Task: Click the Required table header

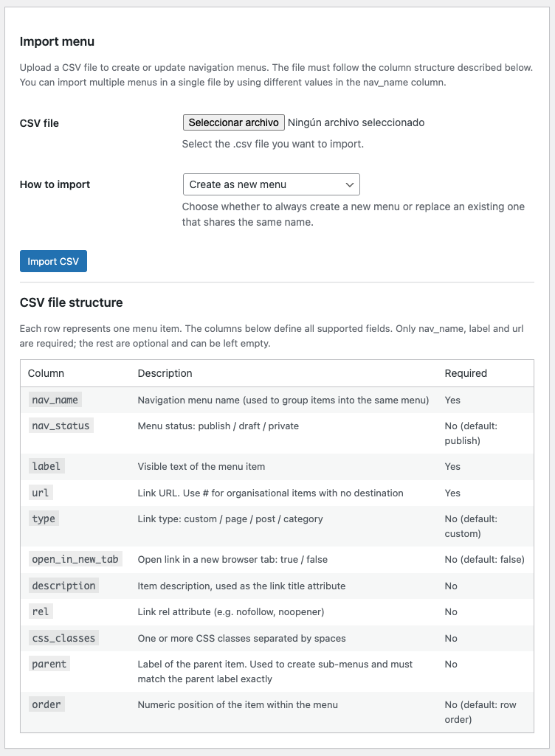Action: [x=466, y=373]
